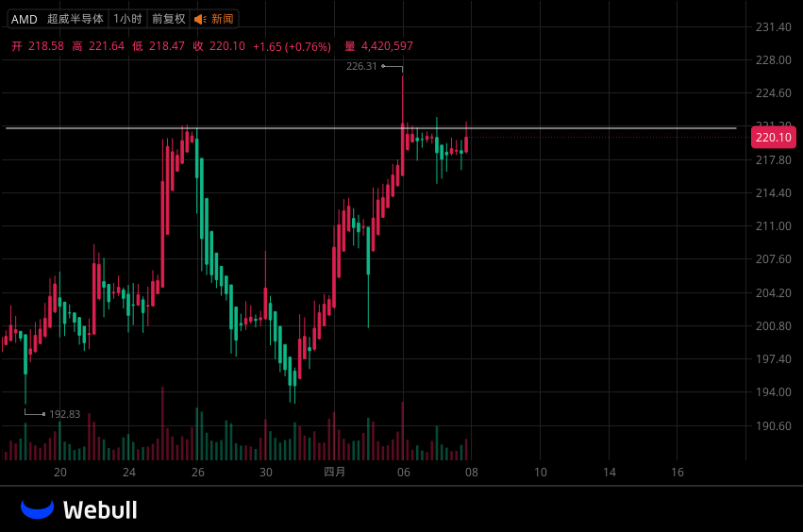Click the 08 date axis label
The width and height of the screenshot is (803, 532).
pyautogui.click(x=472, y=472)
